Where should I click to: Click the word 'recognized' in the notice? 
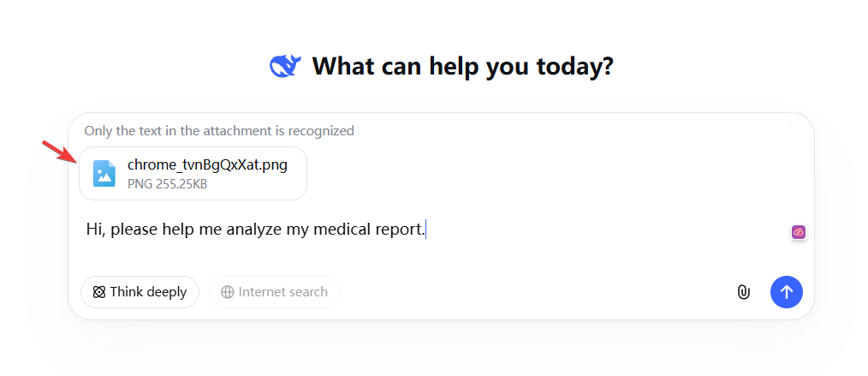pyautogui.click(x=321, y=131)
